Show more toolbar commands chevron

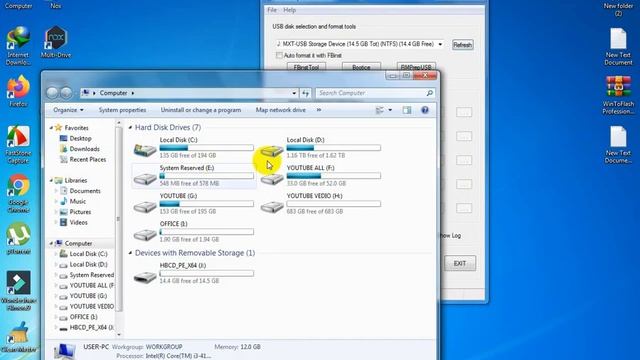point(319,110)
